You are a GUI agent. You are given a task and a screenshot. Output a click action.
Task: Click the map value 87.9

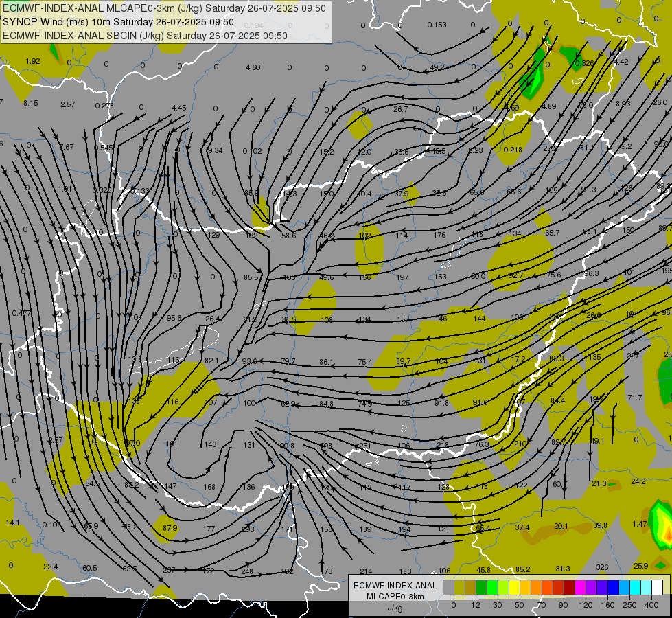coord(170,528)
